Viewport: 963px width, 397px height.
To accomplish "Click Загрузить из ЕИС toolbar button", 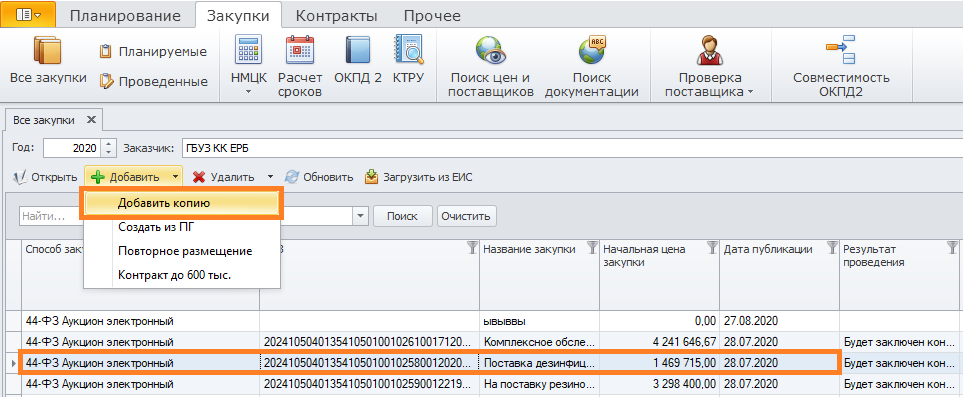I will (419, 177).
